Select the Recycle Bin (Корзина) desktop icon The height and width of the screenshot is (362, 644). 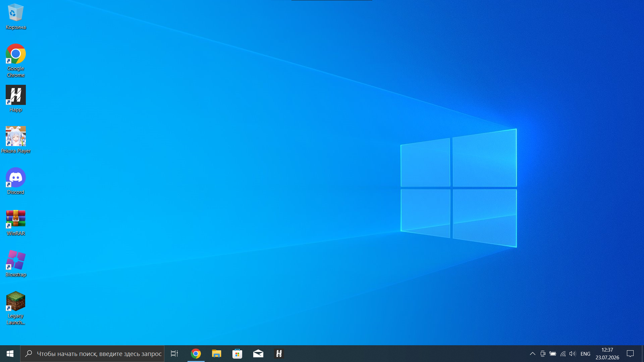pyautogui.click(x=16, y=17)
